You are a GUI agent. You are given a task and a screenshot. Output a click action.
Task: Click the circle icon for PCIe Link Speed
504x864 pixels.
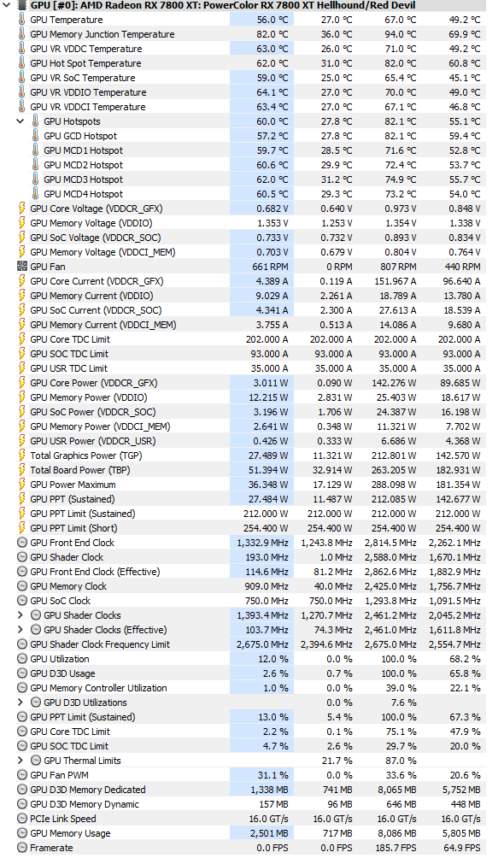[x=22, y=819]
